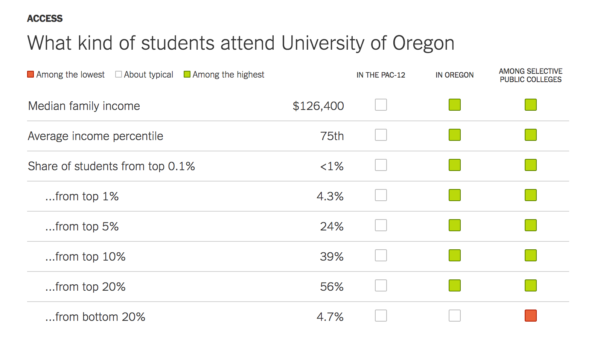600x360 pixels.
Task: Click Average income percentile In Oregon green square
Action: click(x=455, y=135)
